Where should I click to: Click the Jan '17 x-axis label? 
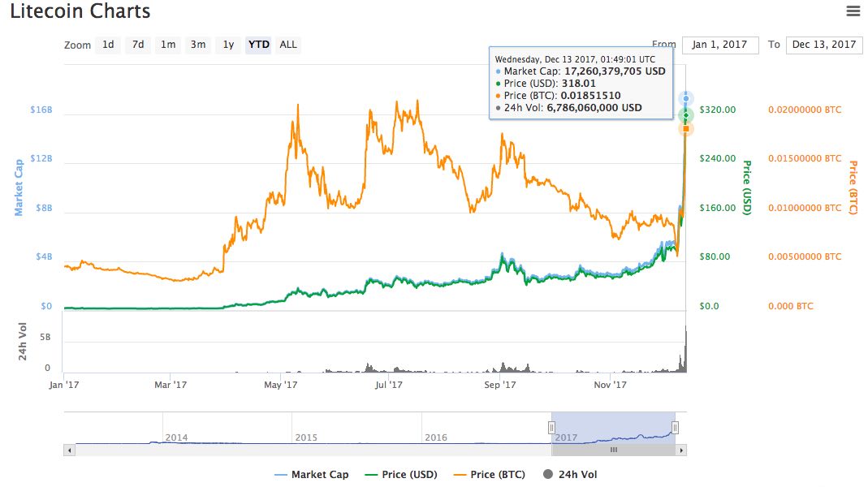point(63,385)
